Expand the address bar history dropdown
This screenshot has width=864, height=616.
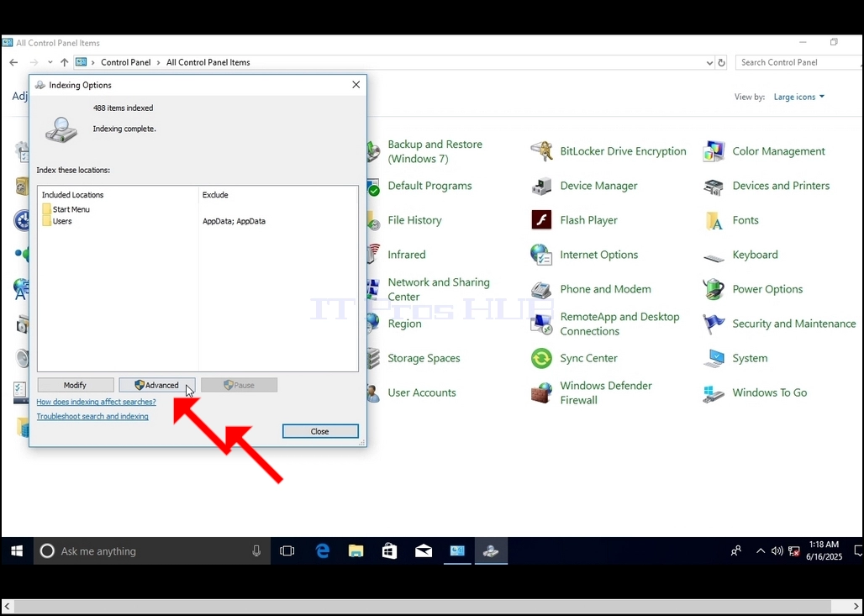coord(709,63)
